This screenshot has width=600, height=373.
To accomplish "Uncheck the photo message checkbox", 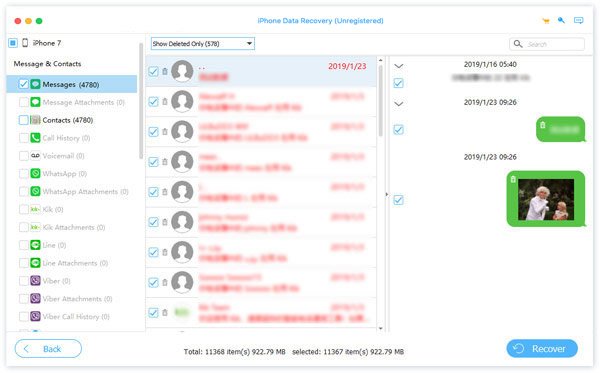I will click(398, 200).
